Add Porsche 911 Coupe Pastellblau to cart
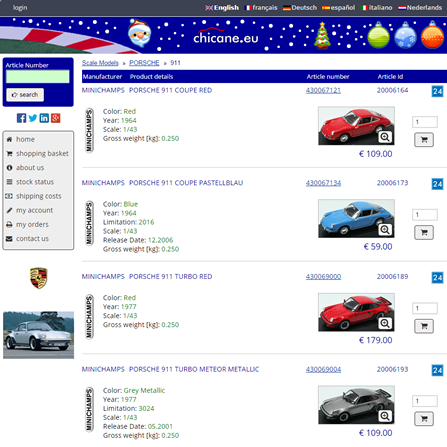Image resolution: width=447 pixels, height=447 pixels. point(424,232)
